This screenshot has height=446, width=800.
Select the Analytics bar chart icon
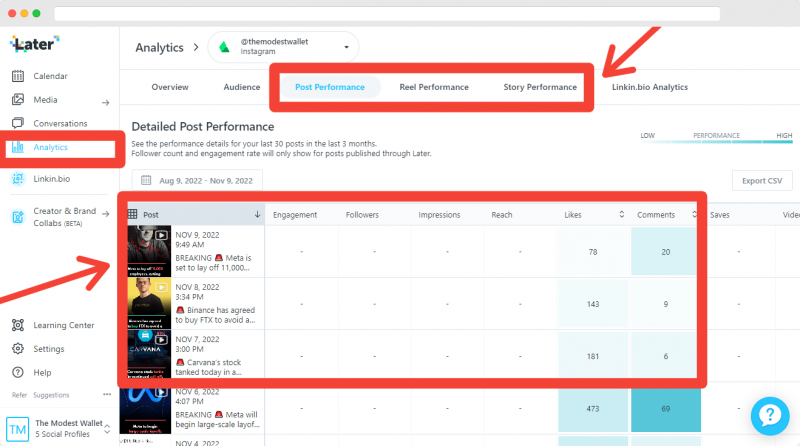(18, 147)
